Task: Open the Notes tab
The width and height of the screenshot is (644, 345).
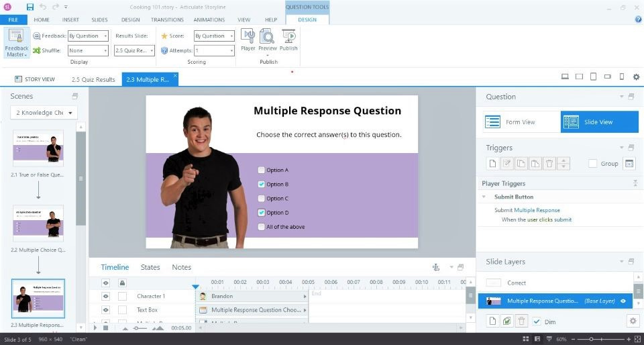Action: pyautogui.click(x=182, y=267)
